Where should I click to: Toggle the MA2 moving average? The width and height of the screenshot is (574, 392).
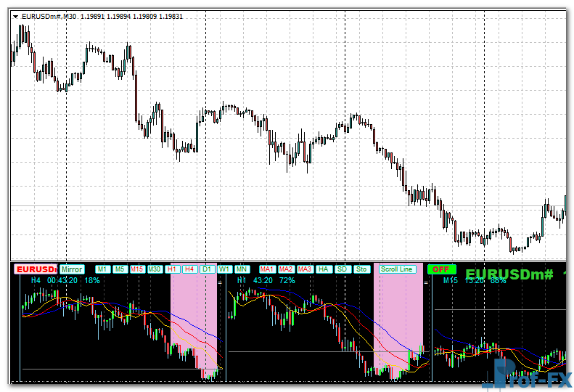tap(286, 269)
